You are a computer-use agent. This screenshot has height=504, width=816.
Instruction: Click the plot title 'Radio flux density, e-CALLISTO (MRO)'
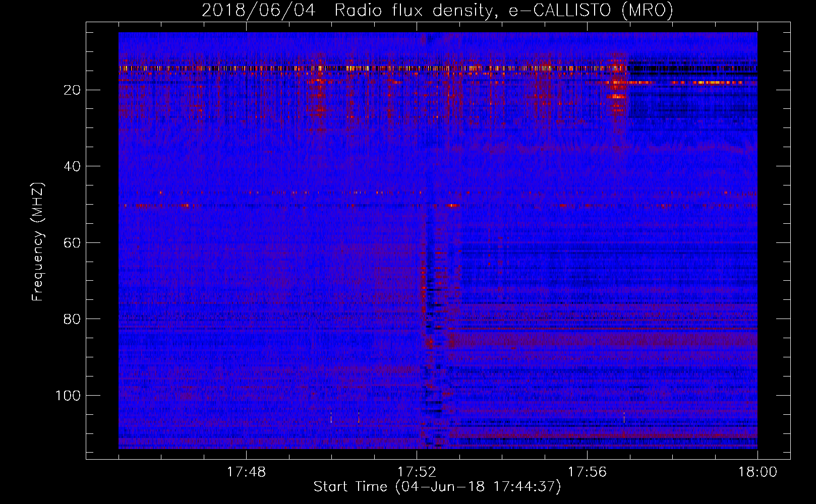pos(504,10)
